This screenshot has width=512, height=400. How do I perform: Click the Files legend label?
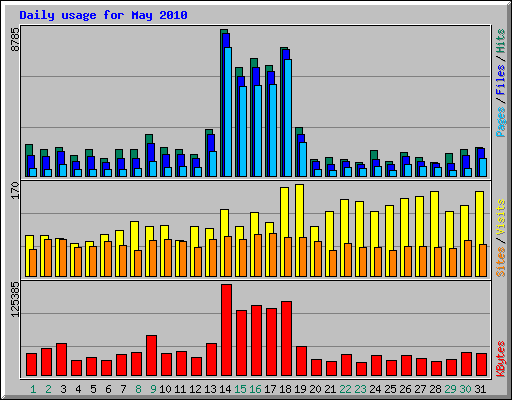[x=501, y=80]
